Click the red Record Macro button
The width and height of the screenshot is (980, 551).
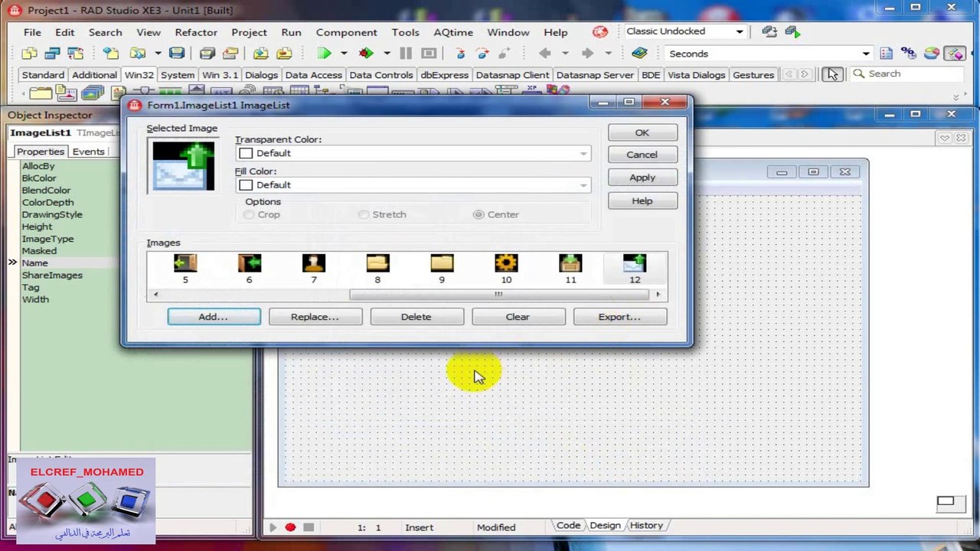pyautogui.click(x=290, y=527)
